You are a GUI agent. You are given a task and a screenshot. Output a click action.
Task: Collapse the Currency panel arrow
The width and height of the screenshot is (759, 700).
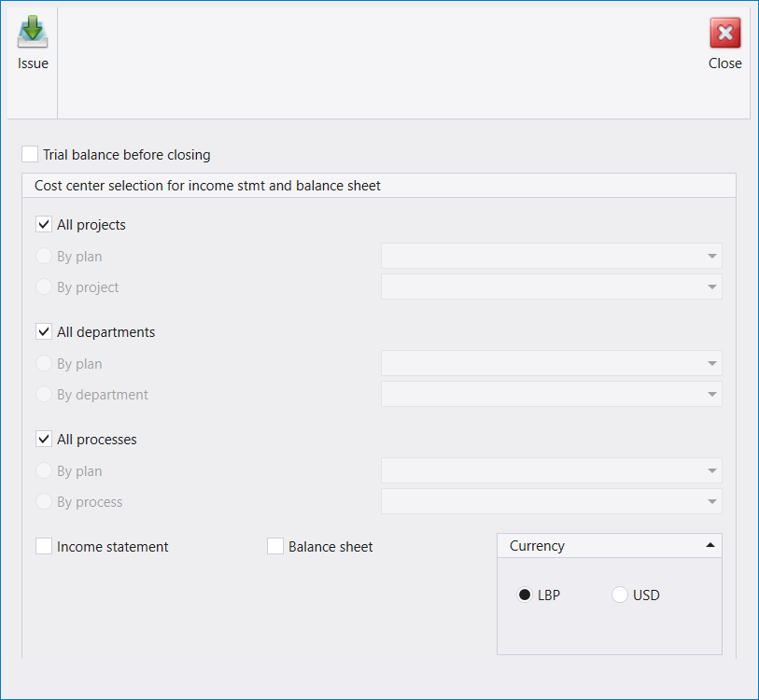[710, 545]
